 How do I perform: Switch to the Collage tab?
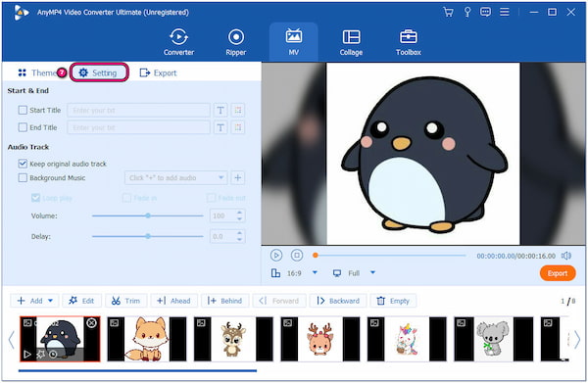pyautogui.click(x=351, y=42)
